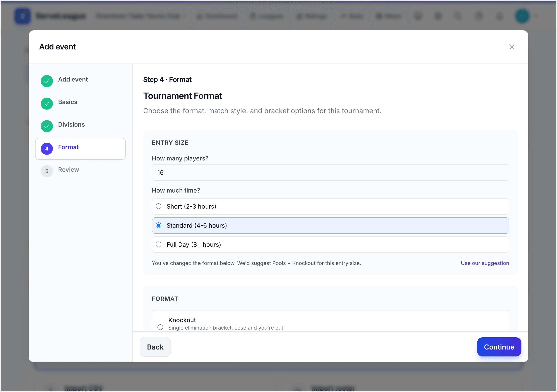Click the green checkmark beside Divisions step
The height and width of the screenshot is (392, 557).
click(x=47, y=126)
